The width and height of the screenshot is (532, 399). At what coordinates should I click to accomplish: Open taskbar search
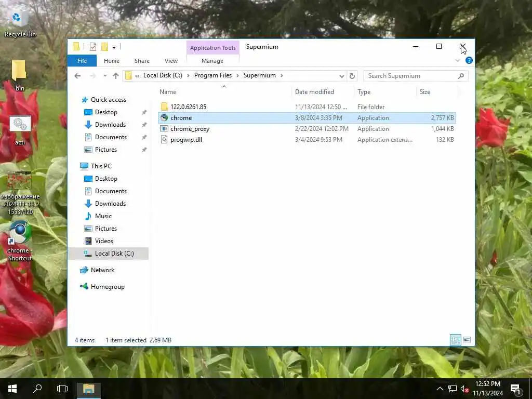click(x=37, y=389)
